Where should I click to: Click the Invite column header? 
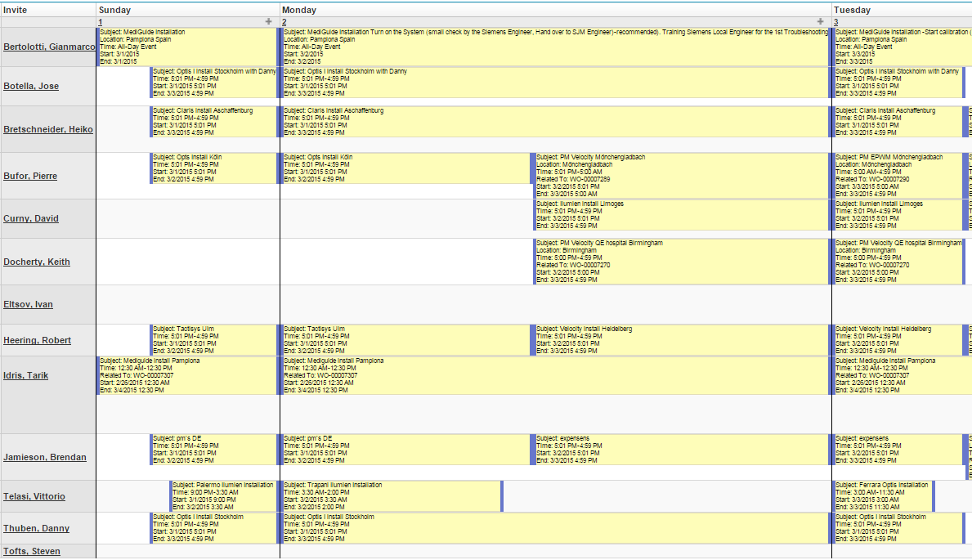click(47, 10)
